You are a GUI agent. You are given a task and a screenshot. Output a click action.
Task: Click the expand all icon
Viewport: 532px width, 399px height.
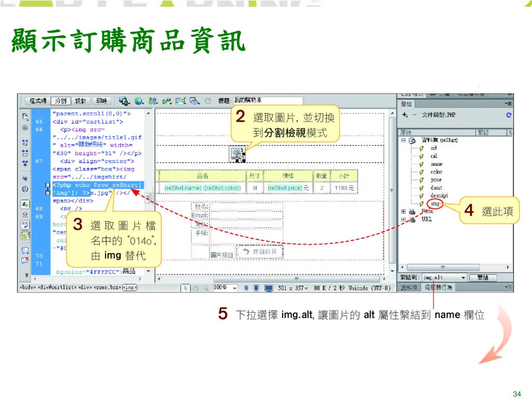coord(25,163)
